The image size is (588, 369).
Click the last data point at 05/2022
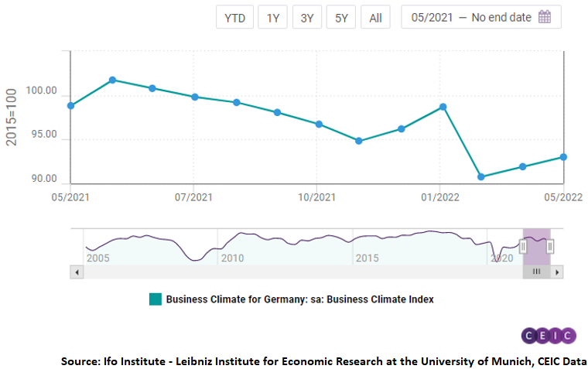pyautogui.click(x=563, y=157)
